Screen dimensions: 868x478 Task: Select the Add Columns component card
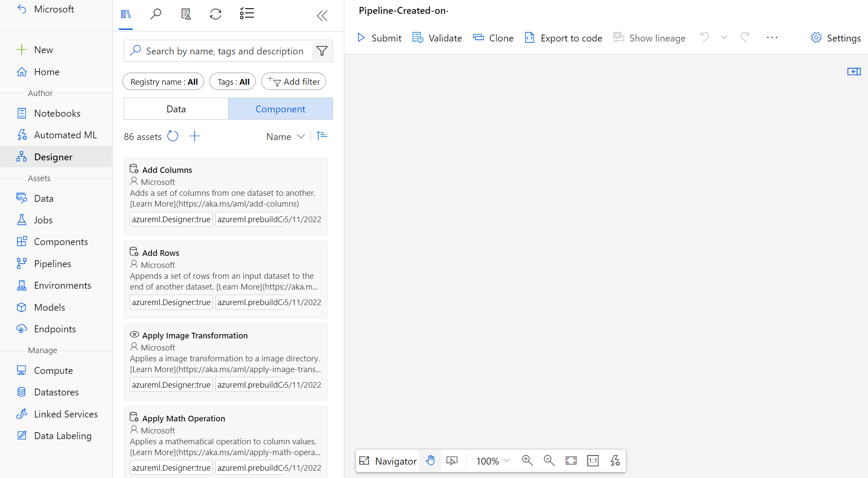225,197
